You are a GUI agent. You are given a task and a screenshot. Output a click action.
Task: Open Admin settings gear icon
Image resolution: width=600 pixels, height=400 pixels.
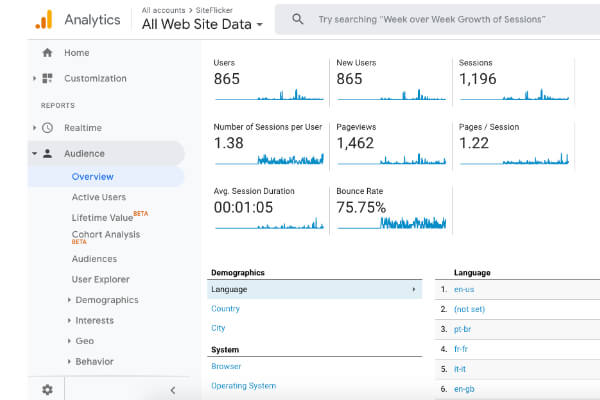coord(47,390)
